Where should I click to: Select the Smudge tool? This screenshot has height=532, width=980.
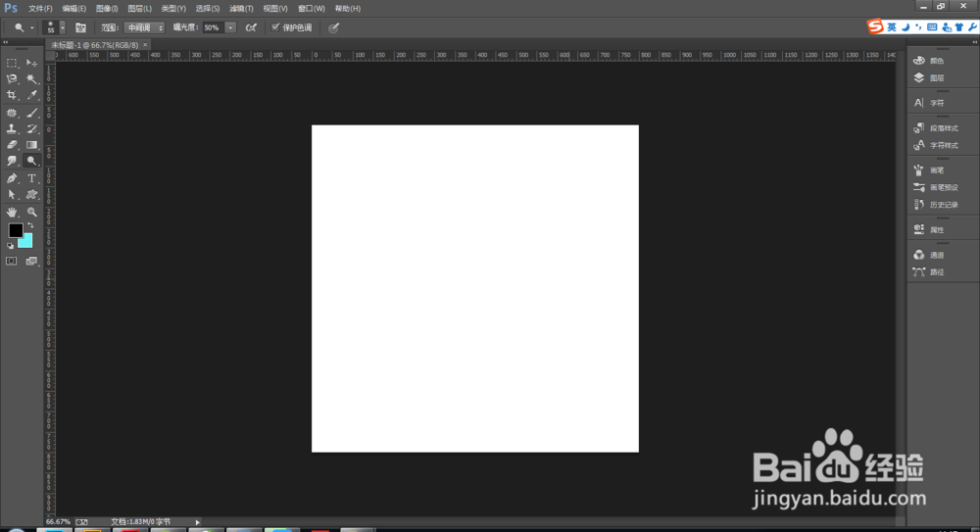click(x=12, y=161)
